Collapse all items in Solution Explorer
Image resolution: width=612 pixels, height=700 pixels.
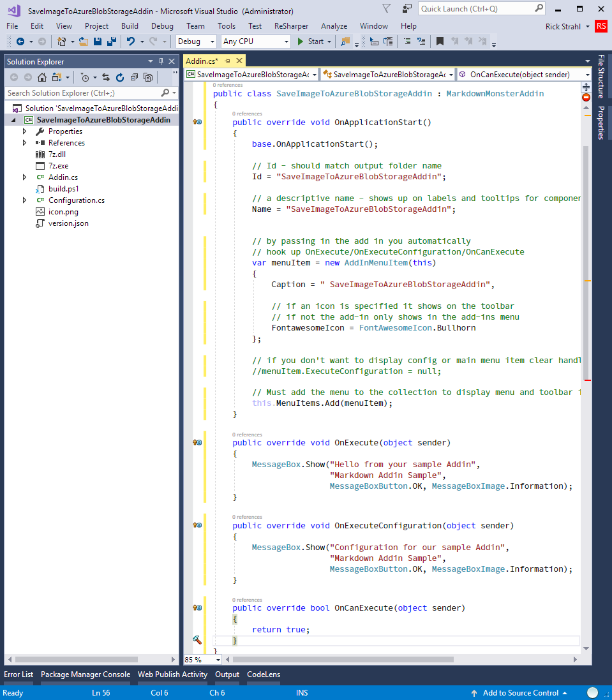[134, 77]
